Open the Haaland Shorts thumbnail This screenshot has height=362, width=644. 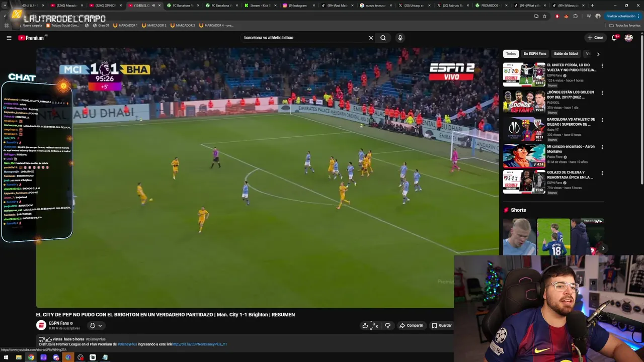point(519,237)
